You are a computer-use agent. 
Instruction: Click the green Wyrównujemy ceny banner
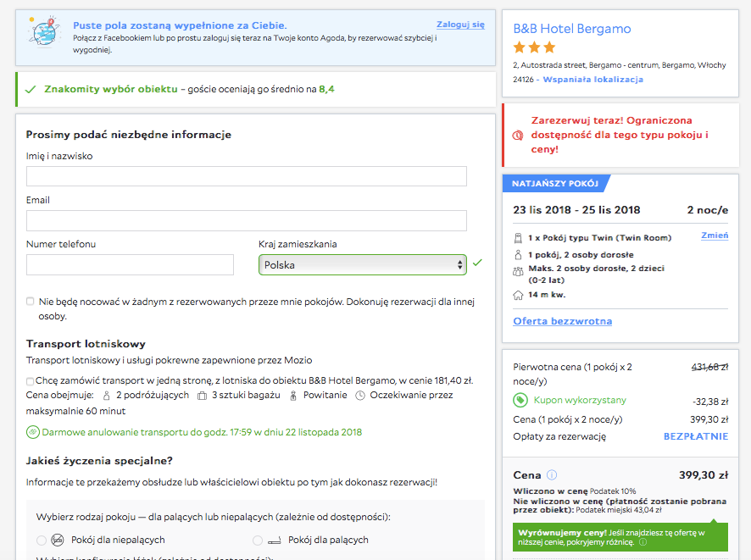(x=620, y=537)
